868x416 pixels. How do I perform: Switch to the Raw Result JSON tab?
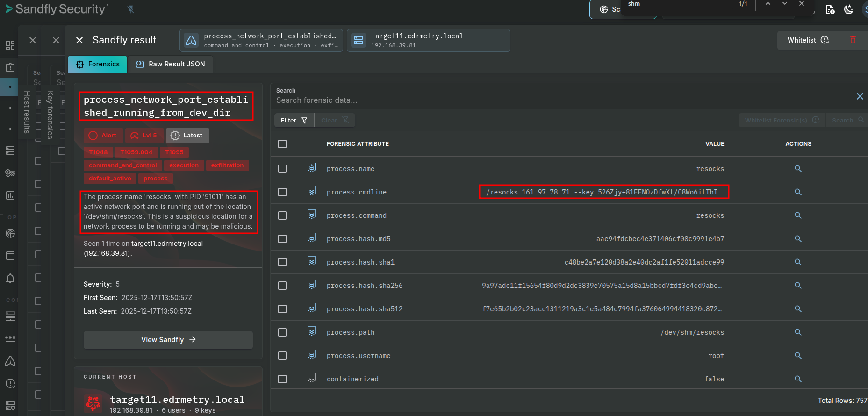coord(171,64)
